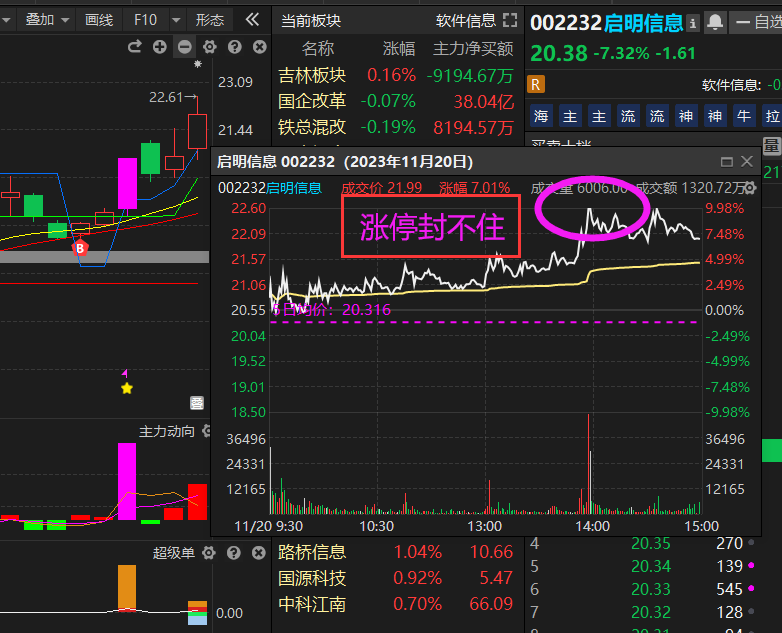The width and height of the screenshot is (782, 633).
Task: Open the 海 indicator tab
Action: coord(541,116)
